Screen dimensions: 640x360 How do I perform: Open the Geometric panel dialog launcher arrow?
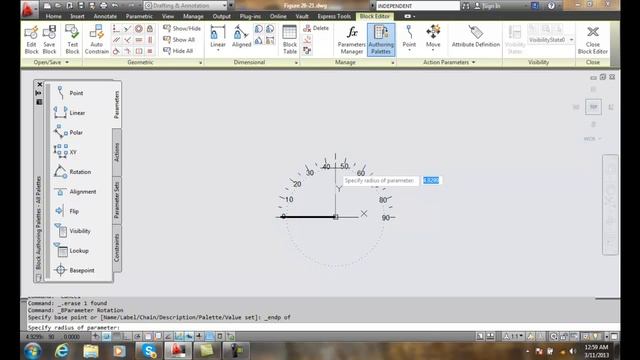point(200,63)
